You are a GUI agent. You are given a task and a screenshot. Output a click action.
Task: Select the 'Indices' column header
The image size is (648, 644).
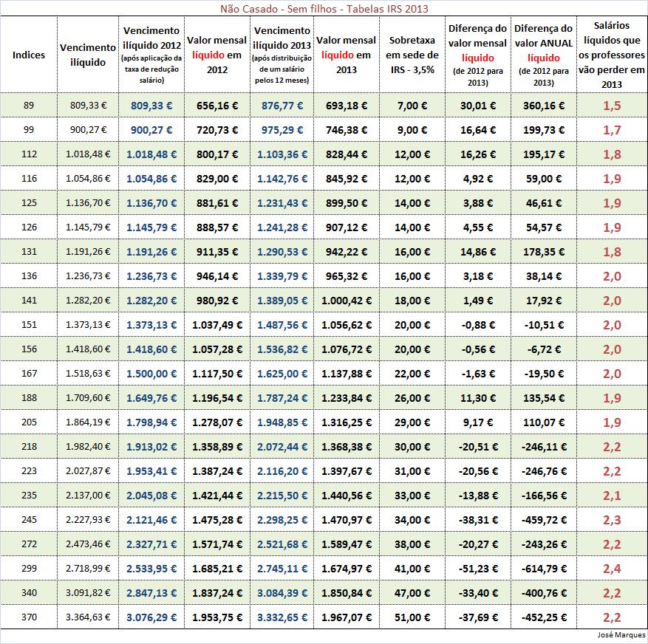tap(29, 55)
